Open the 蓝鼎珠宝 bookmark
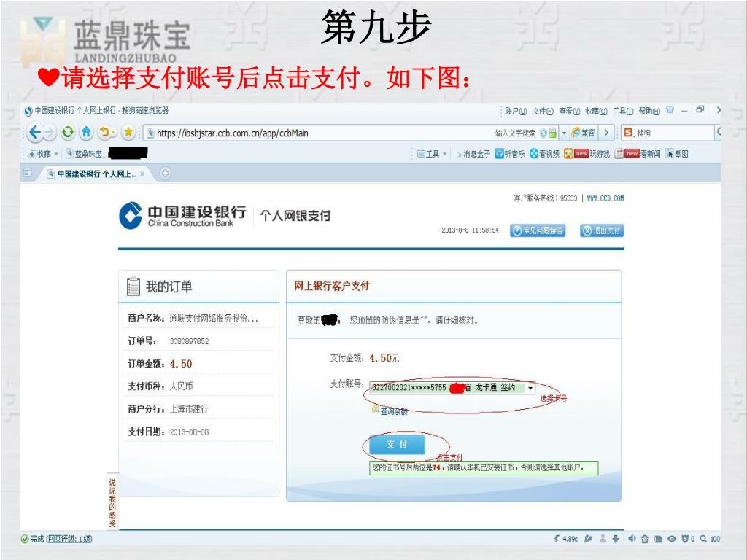This screenshot has width=747, height=560. pos(85,154)
